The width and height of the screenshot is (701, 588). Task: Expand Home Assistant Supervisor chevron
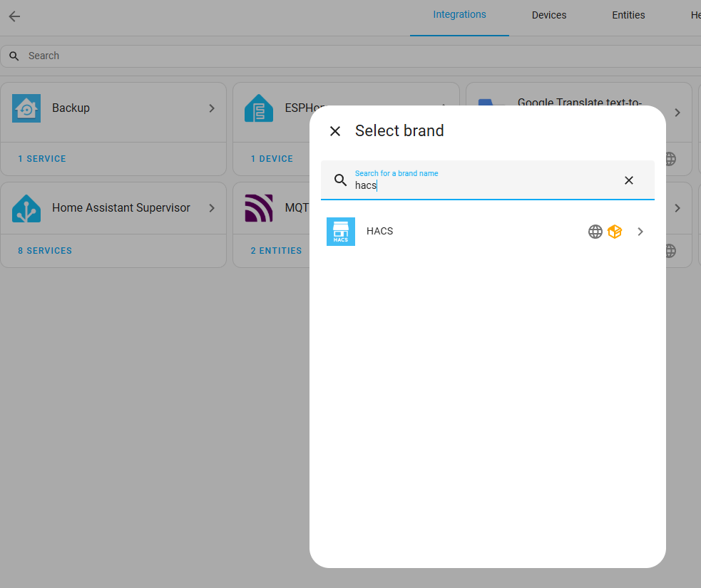212,208
